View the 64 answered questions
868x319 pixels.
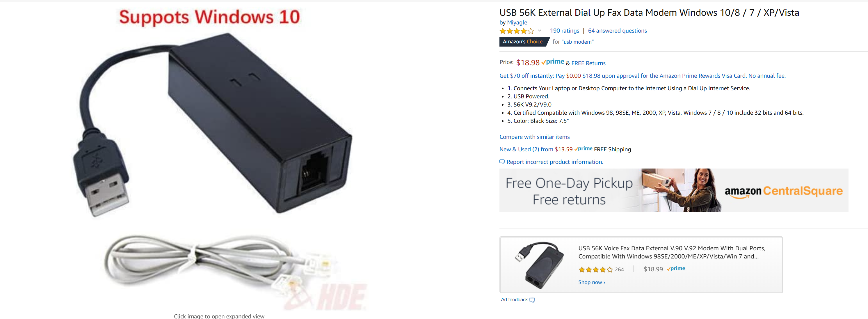coord(617,31)
